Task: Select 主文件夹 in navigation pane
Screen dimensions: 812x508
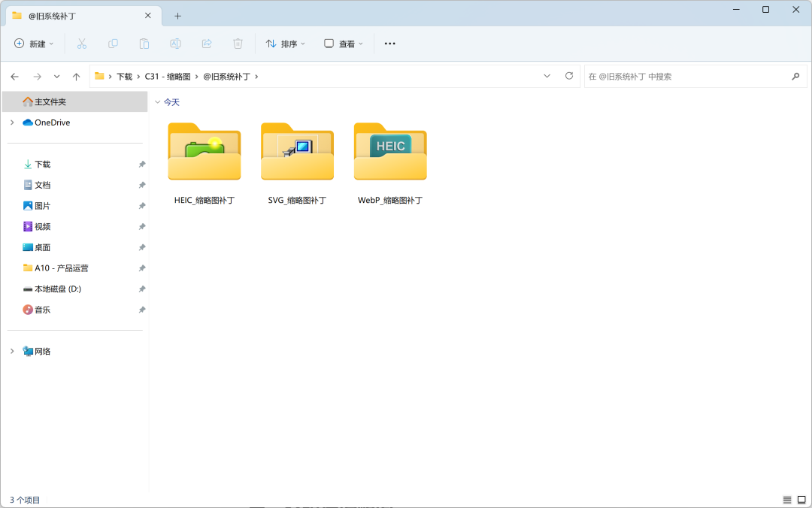Action: tap(75, 101)
